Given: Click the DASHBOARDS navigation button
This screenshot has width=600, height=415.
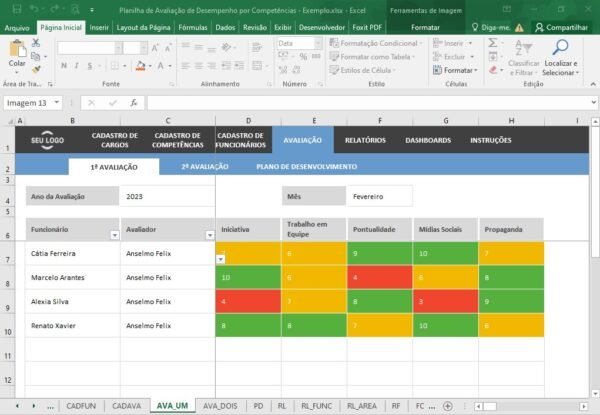Looking at the screenshot, I should 428,140.
